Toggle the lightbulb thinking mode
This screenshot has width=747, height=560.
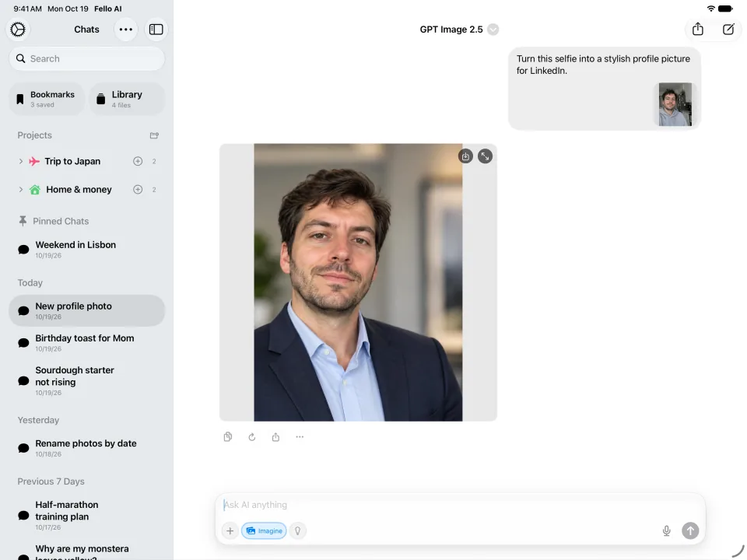click(298, 530)
